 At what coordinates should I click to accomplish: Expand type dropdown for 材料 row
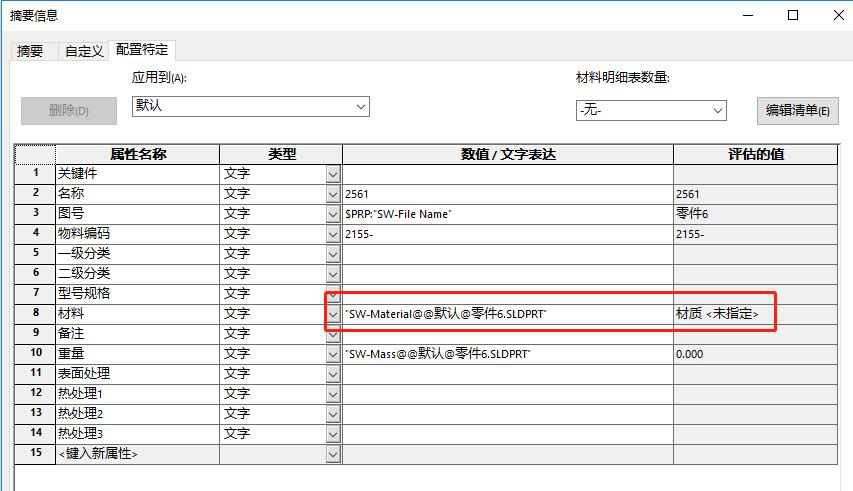[x=333, y=314]
